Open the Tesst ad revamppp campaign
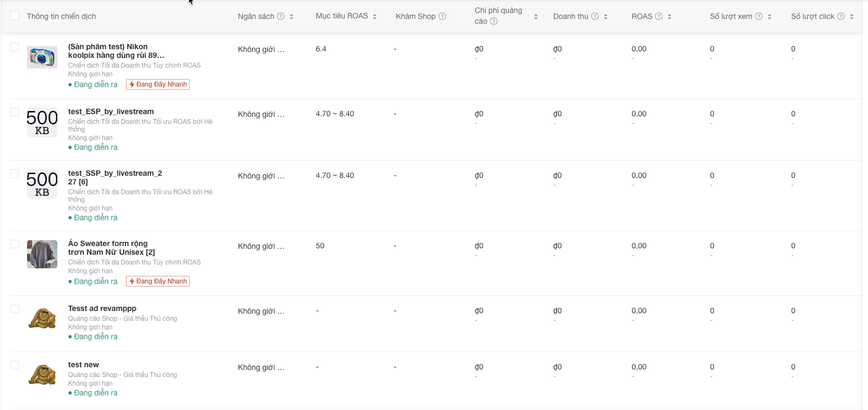 tap(102, 308)
